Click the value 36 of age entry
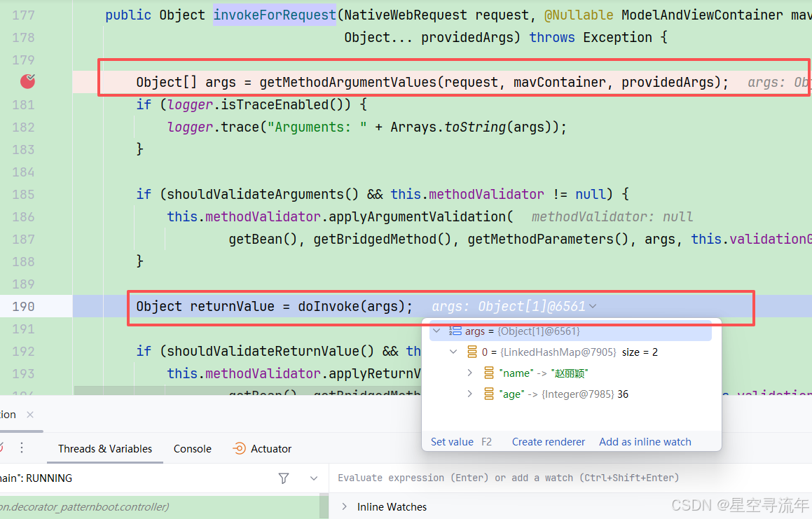Screen dimensions: 812x519 (x=623, y=394)
